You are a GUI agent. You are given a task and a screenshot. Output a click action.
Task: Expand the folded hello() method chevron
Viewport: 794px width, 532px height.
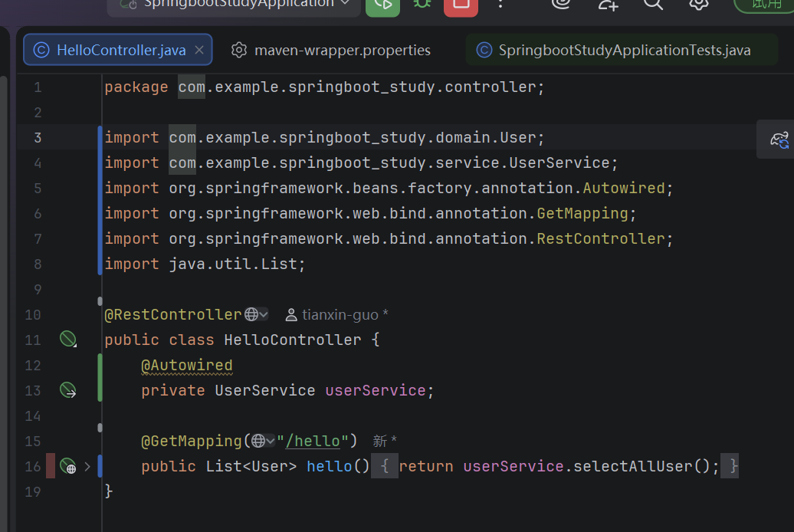87,466
